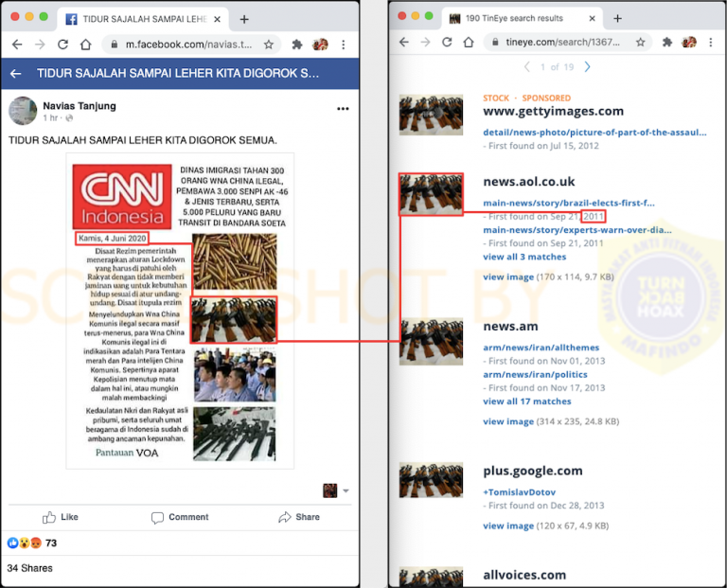View image 314 x 235 for news.am

(x=508, y=421)
